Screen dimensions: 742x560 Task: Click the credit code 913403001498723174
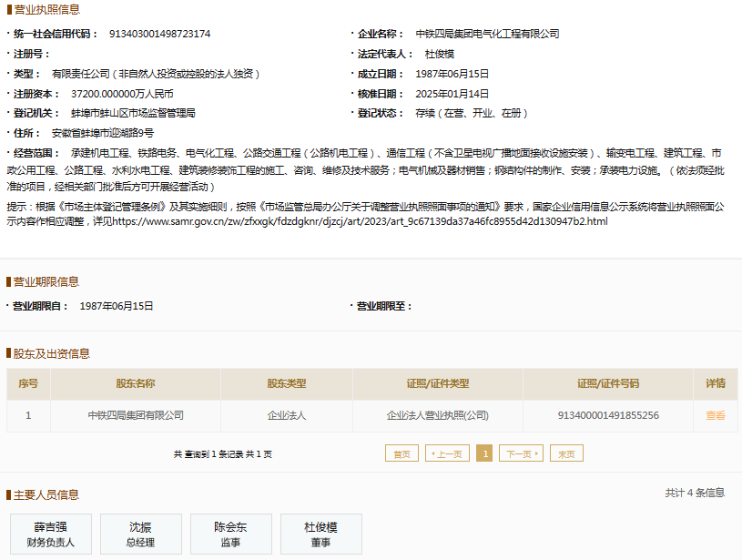click(160, 34)
